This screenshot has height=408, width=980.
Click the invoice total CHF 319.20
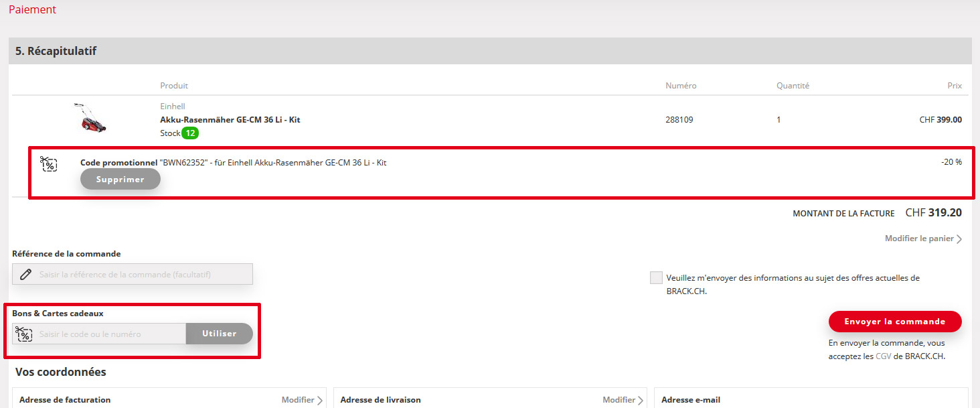tap(934, 213)
